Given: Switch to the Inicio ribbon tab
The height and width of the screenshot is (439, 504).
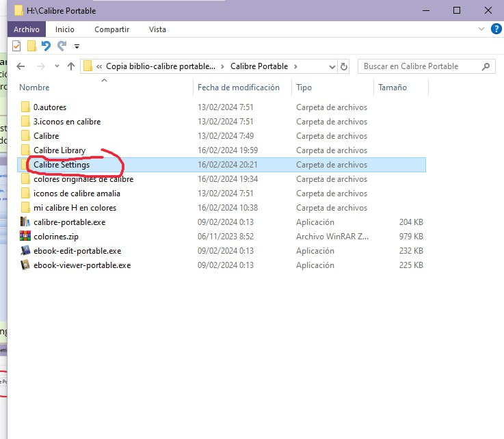Looking at the screenshot, I should coord(64,29).
